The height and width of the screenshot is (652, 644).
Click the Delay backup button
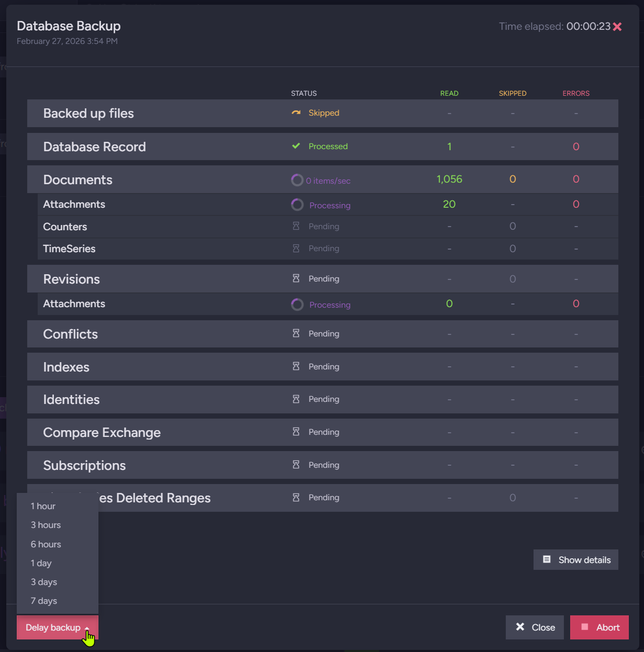point(53,627)
